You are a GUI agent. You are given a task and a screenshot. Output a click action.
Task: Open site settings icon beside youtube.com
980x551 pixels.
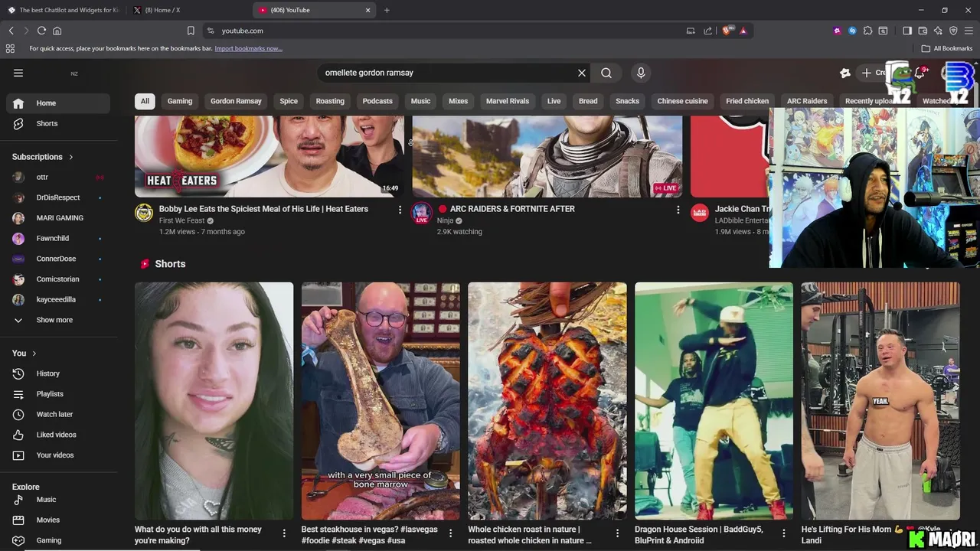click(211, 31)
